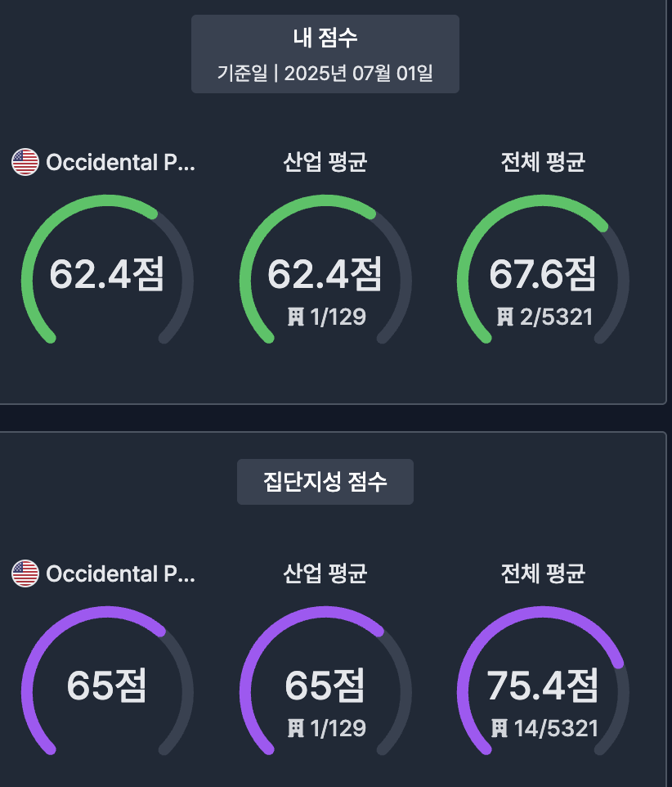Click the building icon beside 14/5321
Viewport: 672px width, 787px height.
click(x=500, y=727)
